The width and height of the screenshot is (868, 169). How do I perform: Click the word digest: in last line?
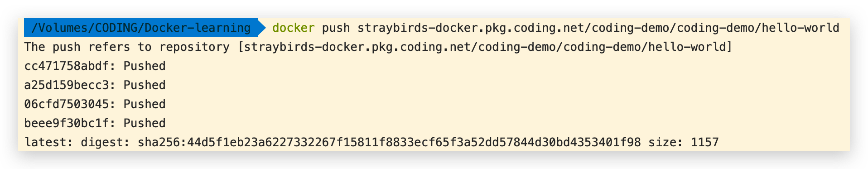click(106, 143)
